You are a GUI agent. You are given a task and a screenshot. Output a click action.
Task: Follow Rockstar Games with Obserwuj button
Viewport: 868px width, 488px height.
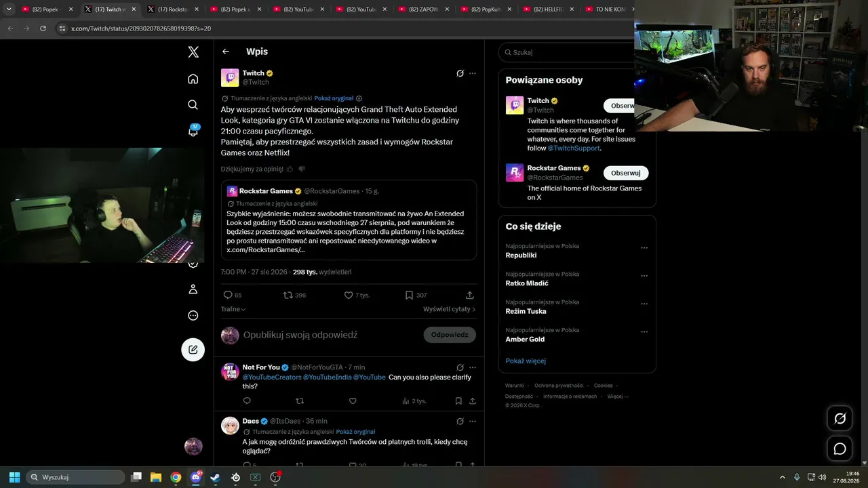pos(626,173)
